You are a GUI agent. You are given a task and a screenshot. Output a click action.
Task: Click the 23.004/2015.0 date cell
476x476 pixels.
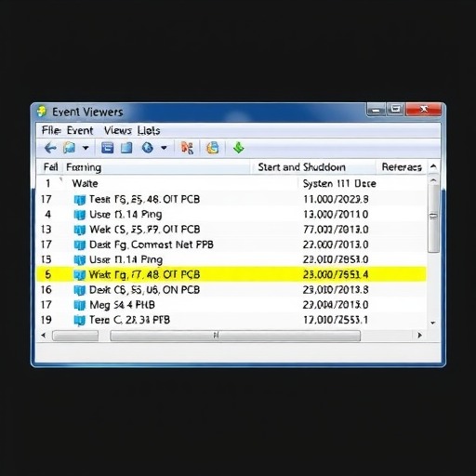point(336,305)
